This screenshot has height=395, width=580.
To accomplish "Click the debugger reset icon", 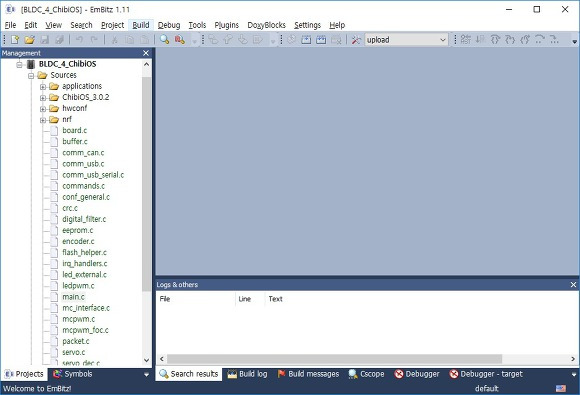I will (x=466, y=40).
